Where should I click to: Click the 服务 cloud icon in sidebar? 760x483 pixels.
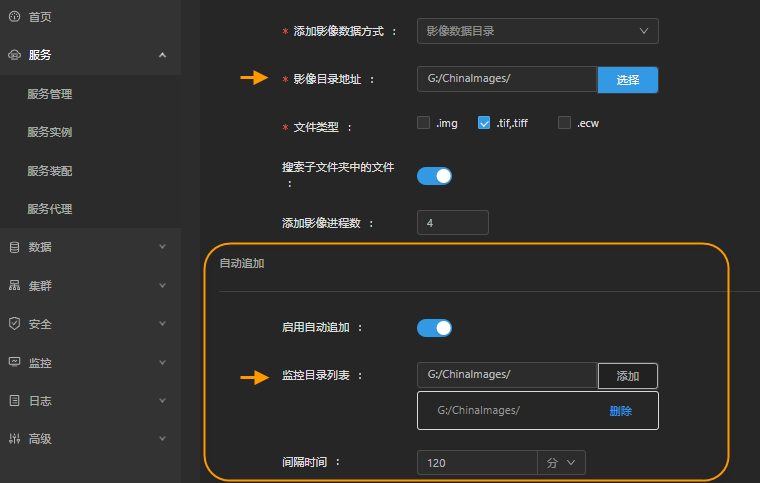[14, 55]
